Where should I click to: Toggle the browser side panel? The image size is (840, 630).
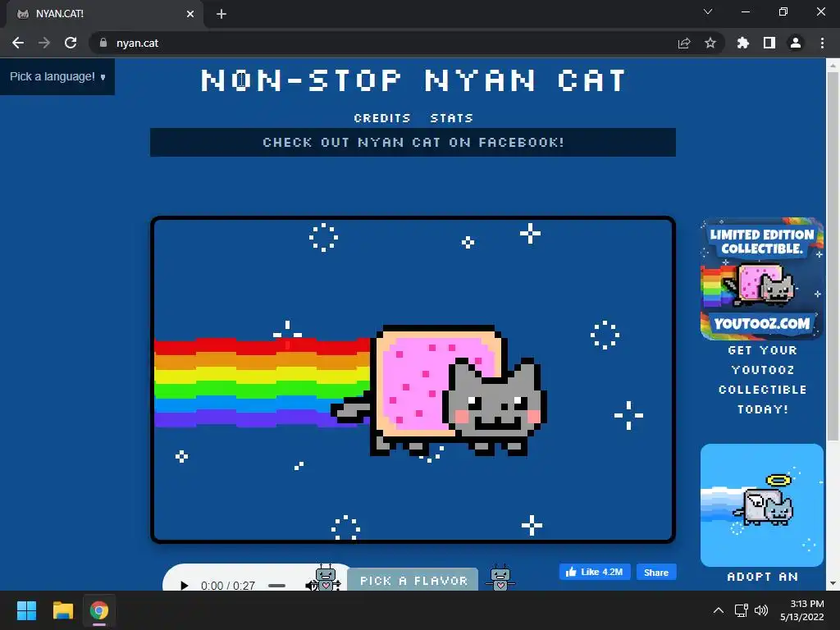769,43
